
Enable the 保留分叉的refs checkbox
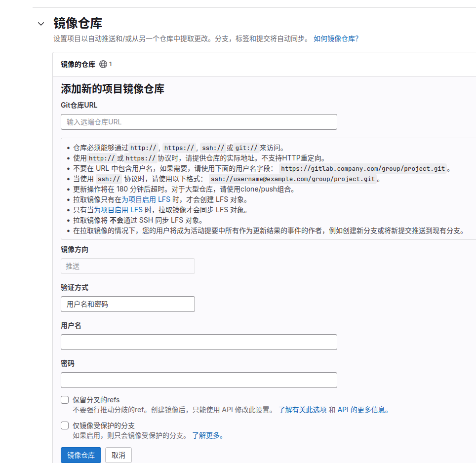(65, 400)
